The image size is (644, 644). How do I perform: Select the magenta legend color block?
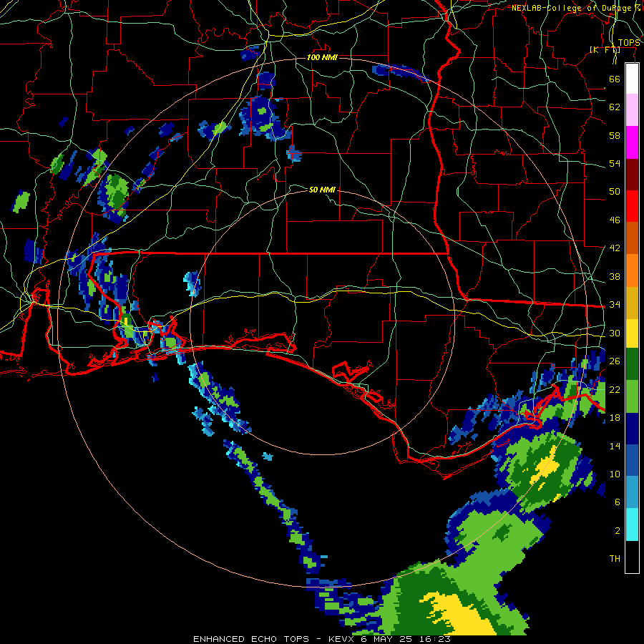point(632,142)
